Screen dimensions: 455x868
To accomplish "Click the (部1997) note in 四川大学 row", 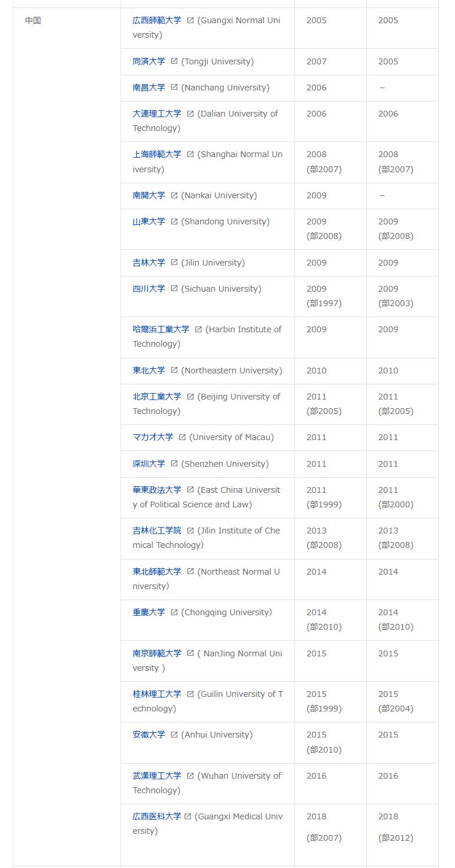I will [324, 303].
